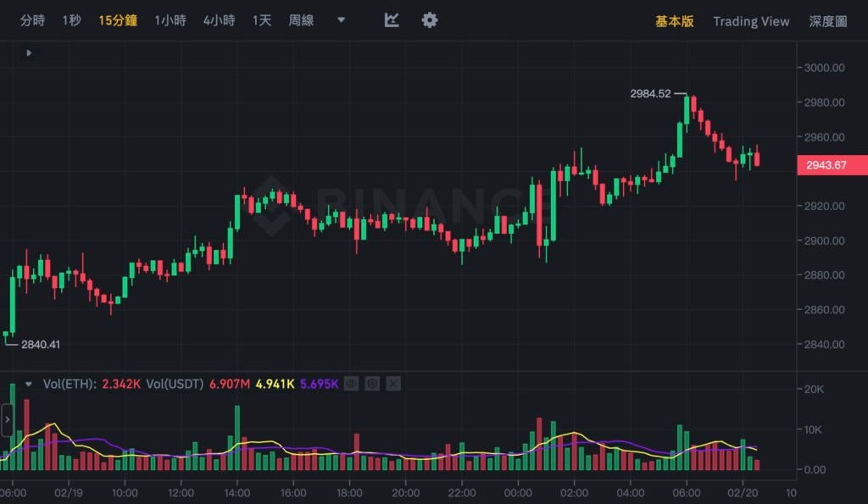Switch to the 深度圖 depth chart tab
The height and width of the screenshot is (504, 868).
click(x=828, y=21)
